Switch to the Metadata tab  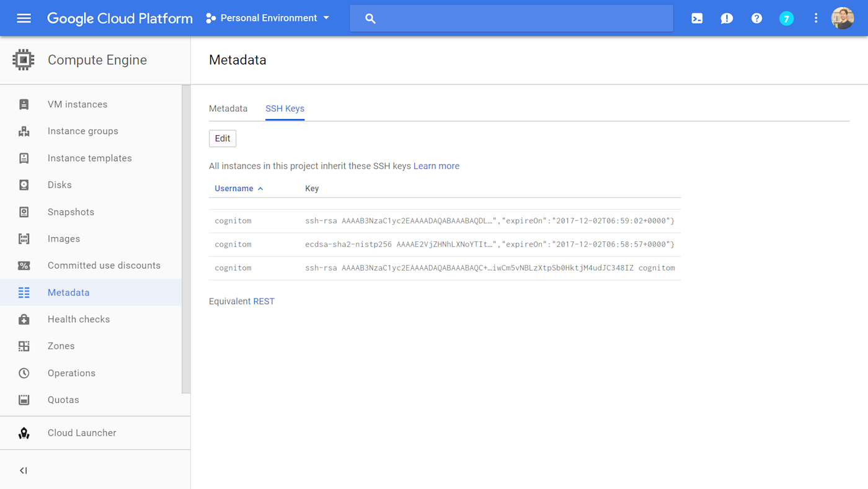pyautogui.click(x=228, y=109)
